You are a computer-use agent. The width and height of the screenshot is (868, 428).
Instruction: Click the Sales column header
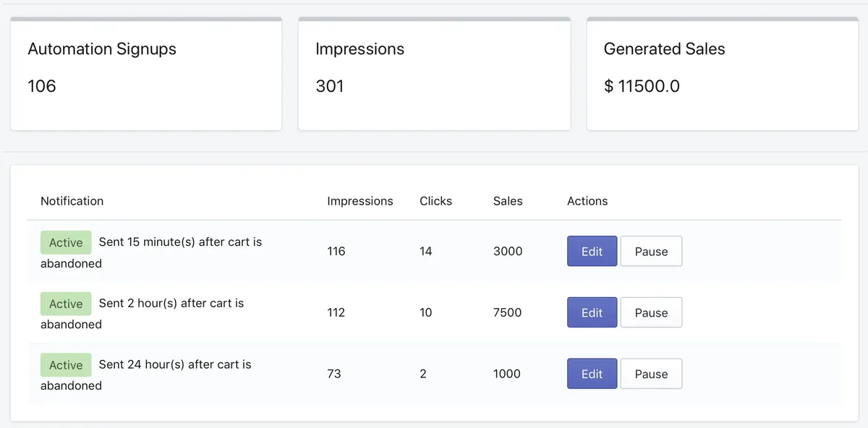pos(508,201)
